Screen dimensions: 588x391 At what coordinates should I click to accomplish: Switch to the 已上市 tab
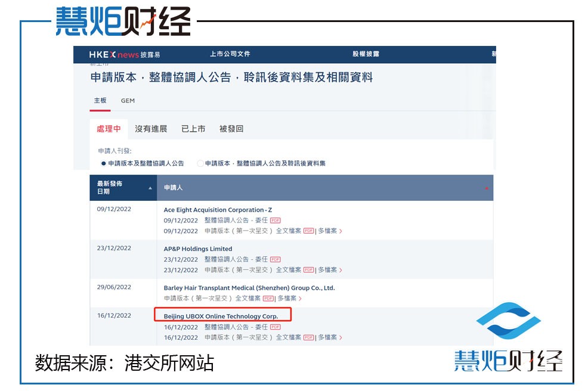tap(192, 128)
